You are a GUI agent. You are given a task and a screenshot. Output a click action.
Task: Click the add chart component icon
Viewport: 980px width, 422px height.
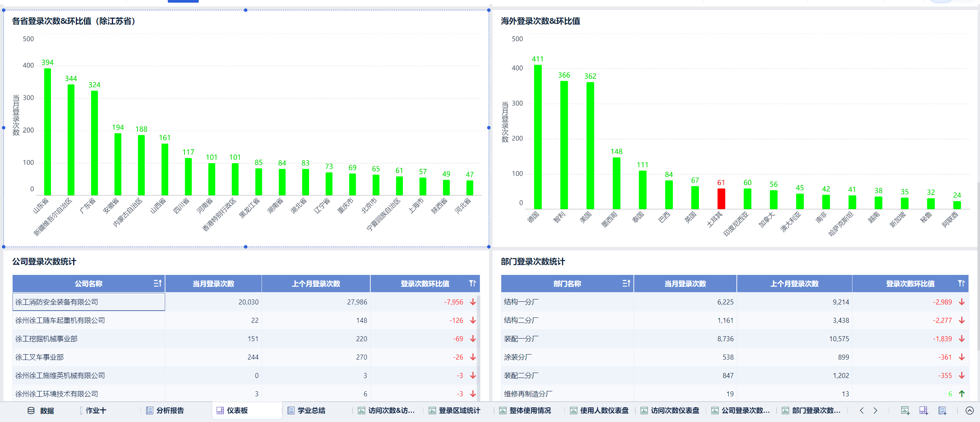click(x=905, y=411)
